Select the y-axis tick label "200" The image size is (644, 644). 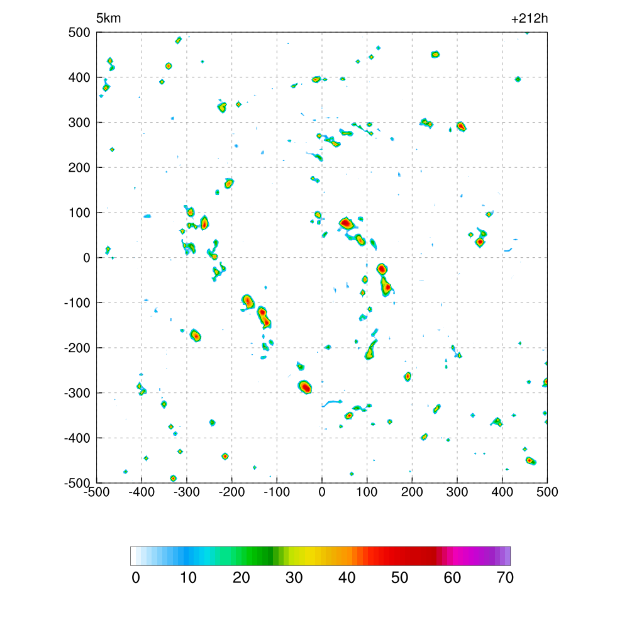79,167
